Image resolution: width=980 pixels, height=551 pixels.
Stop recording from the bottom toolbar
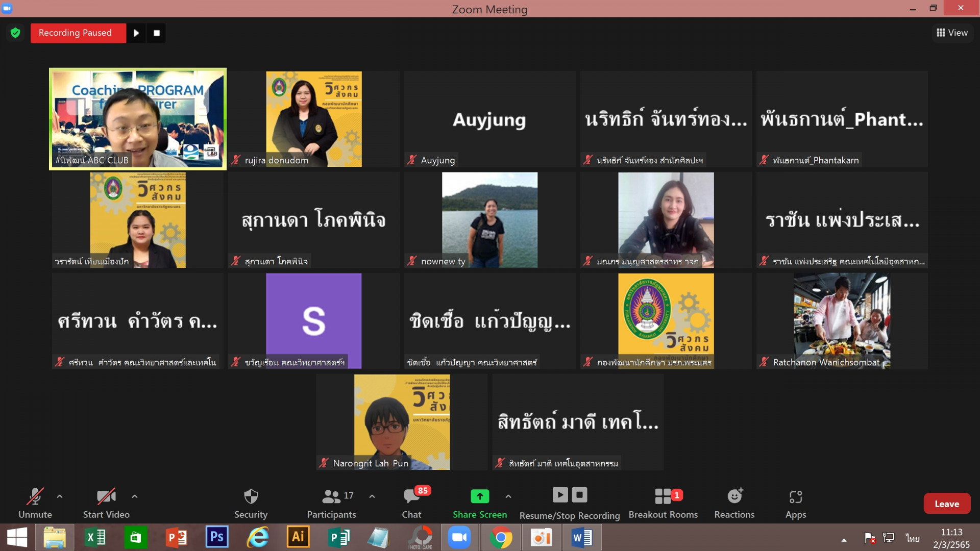click(579, 494)
